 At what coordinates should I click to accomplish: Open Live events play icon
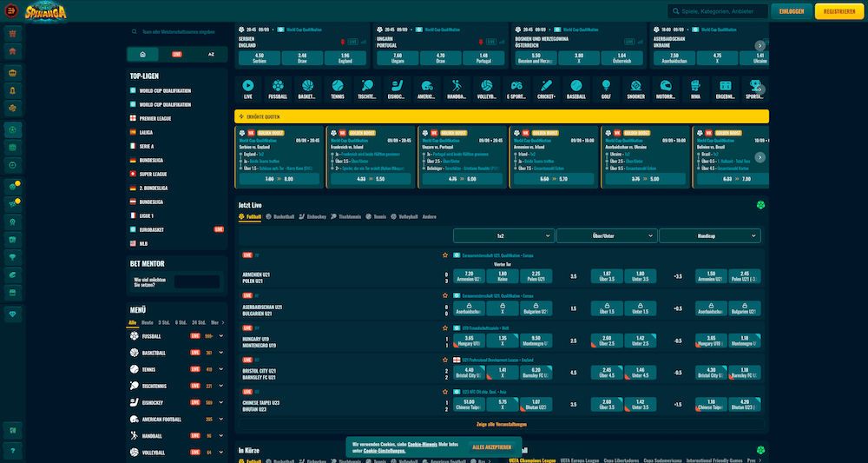[248, 89]
